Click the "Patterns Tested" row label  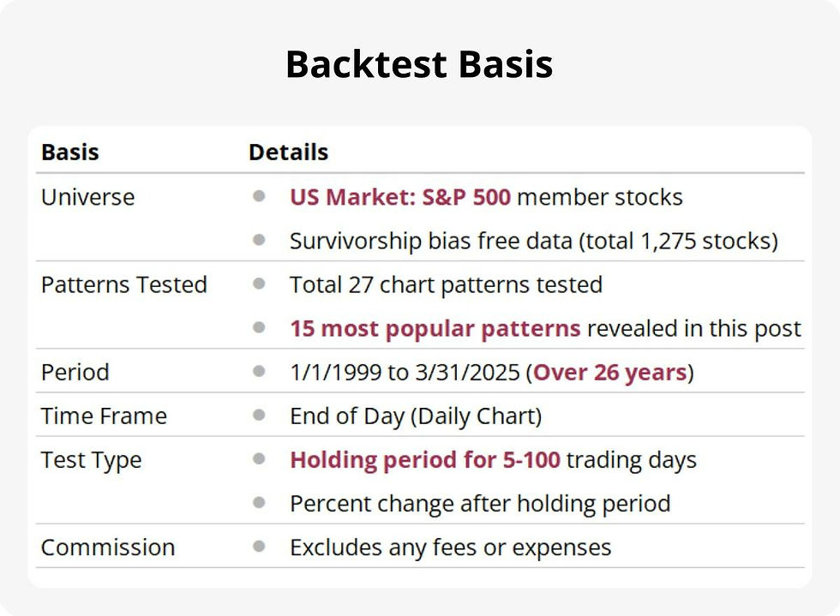pos(123,284)
